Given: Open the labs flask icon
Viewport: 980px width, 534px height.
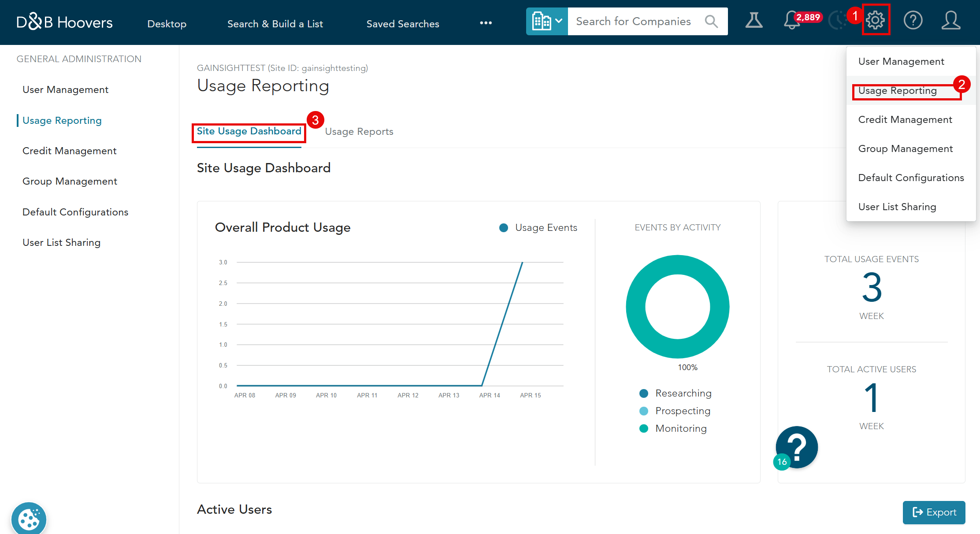Looking at the screenshot, I should [754, 20].
